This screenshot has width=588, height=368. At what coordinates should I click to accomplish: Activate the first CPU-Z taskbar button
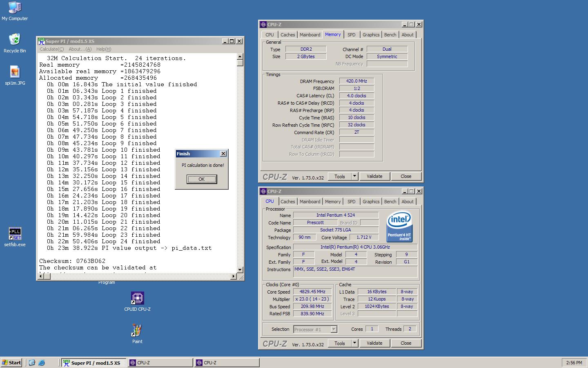pyautogui.click(x=160, y=363)
